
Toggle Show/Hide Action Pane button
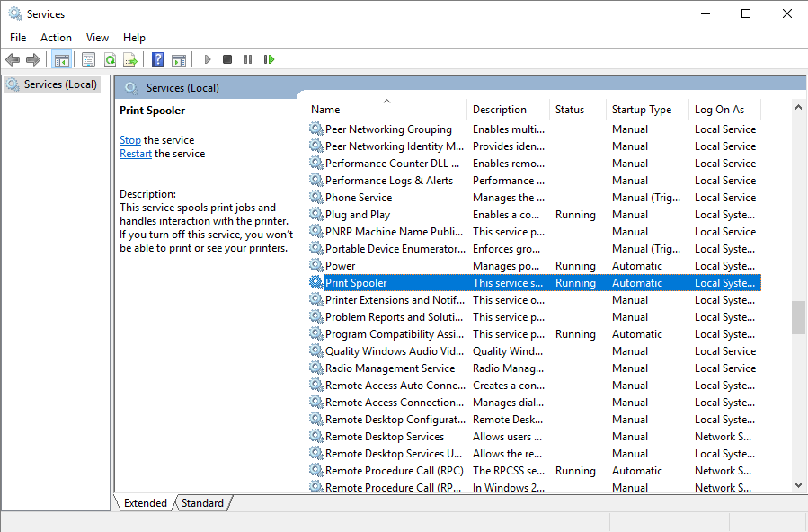179,60
